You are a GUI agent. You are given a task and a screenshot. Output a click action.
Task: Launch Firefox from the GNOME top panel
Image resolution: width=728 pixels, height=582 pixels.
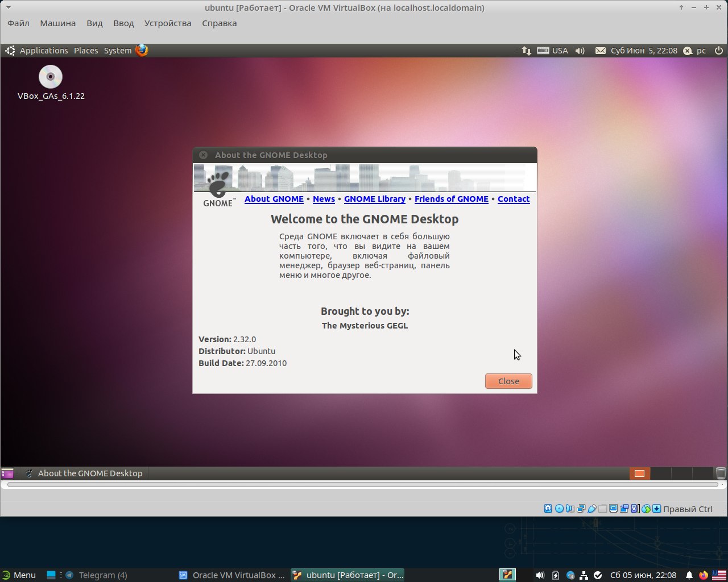click(142, 50)
